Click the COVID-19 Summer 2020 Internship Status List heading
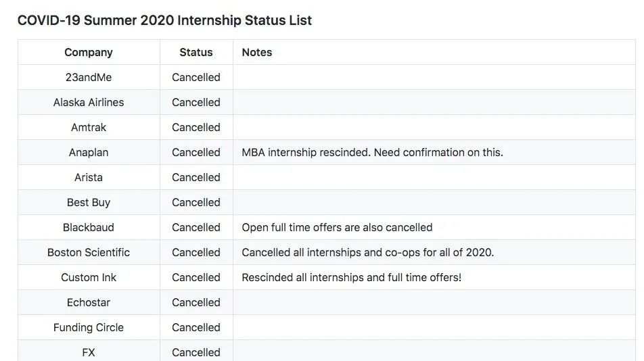Screen dimensions: 644x361 (164, 20)
